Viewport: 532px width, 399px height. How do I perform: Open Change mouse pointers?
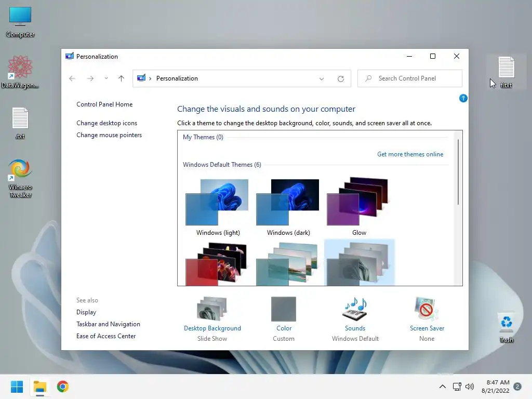pyautogui.click(x=109, y=135)
